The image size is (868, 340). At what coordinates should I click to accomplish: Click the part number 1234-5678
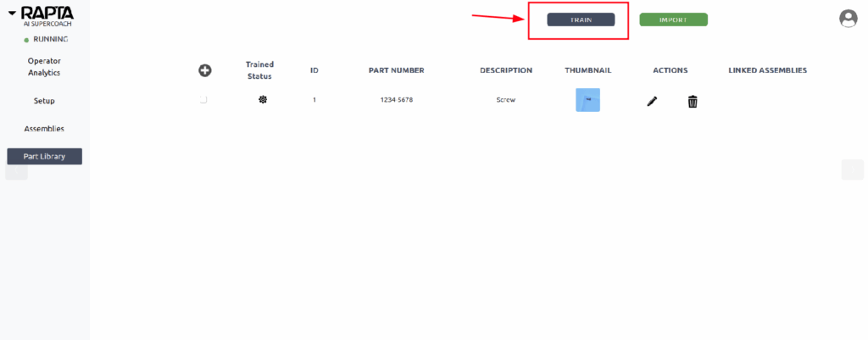click(396, 100)
